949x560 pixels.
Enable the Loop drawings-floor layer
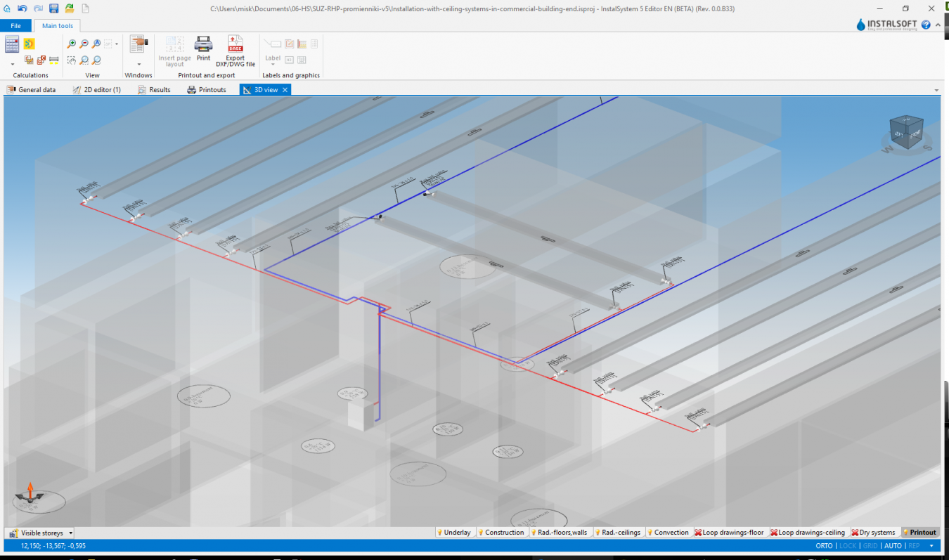pyautogui.click(x=730, y=532)
